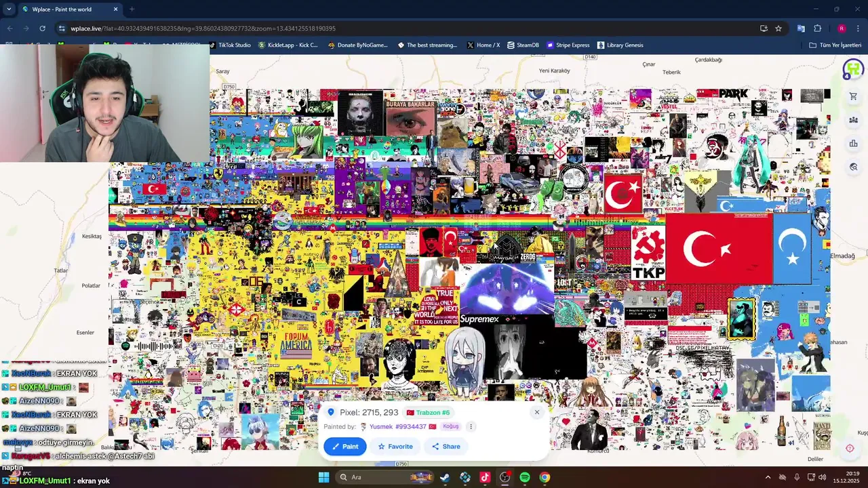Open TikTok app from taskbar
This screenshot has width=868, height=488.
[485, 477]
